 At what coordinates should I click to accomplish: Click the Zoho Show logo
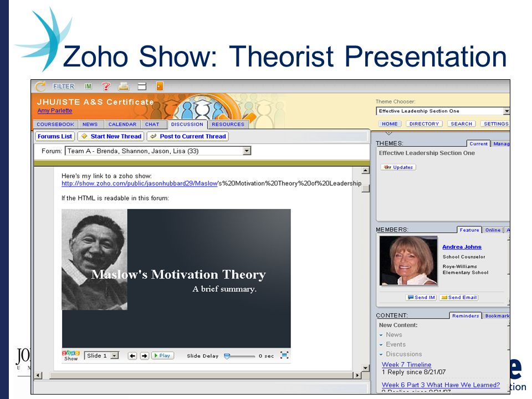pyautogui.click(x=70, y=356)
